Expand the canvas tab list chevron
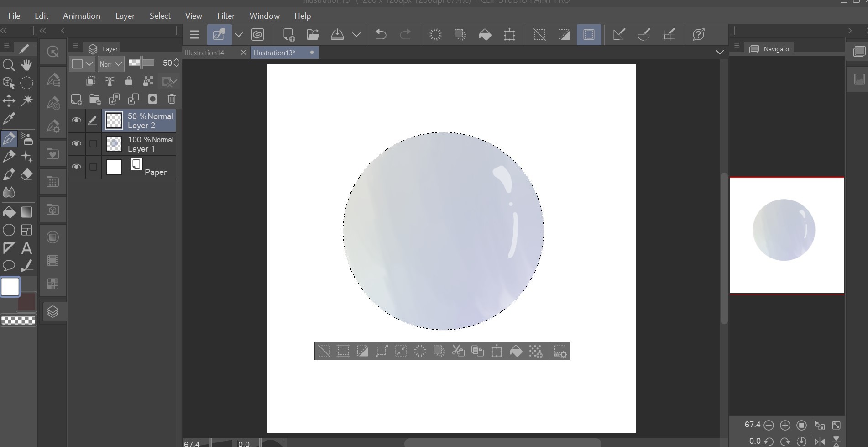The height and width of the screenshot is (447, 868). coord(720,52)
